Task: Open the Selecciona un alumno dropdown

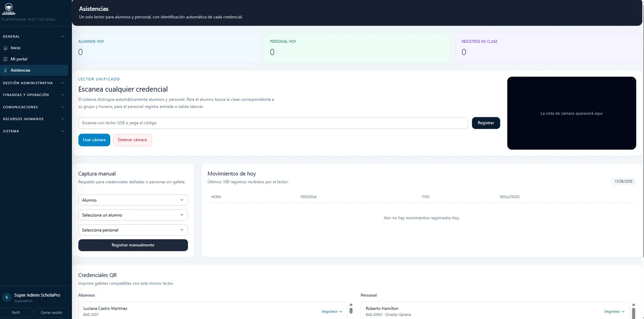Action: (x=133, y=215)
